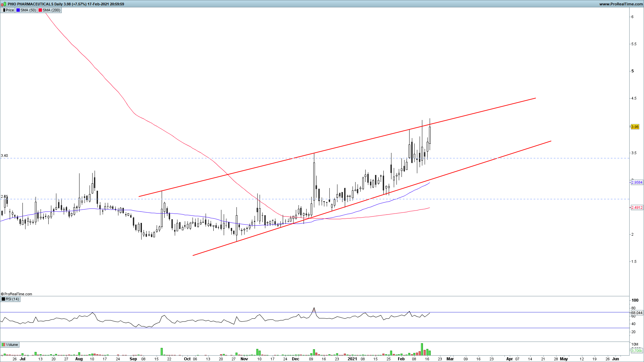The width and height of the screenshot is (644, 362).
Task: Click the 68.044 RSI value tag
Action: (x=637, y=313)
